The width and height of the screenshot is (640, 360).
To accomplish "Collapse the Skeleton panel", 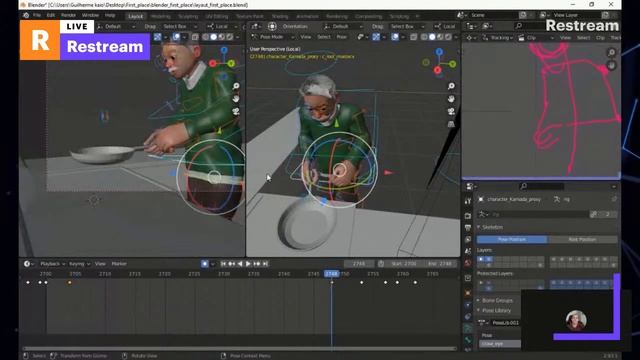I will point(492,227).
